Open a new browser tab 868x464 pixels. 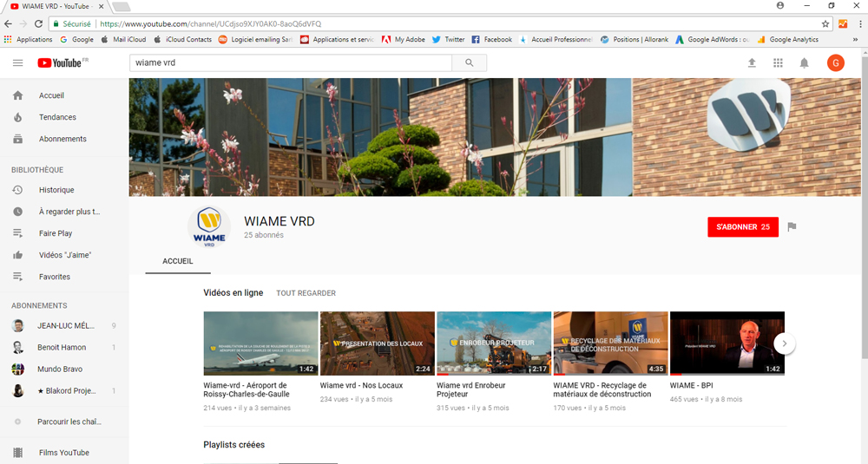click(122, 7)
